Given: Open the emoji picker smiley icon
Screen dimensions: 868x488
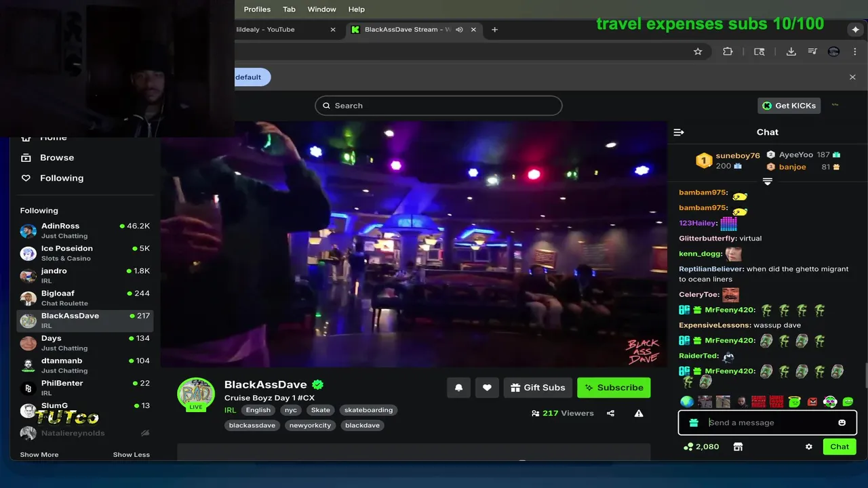Looking at the screenshot, I should coord(842,423).
